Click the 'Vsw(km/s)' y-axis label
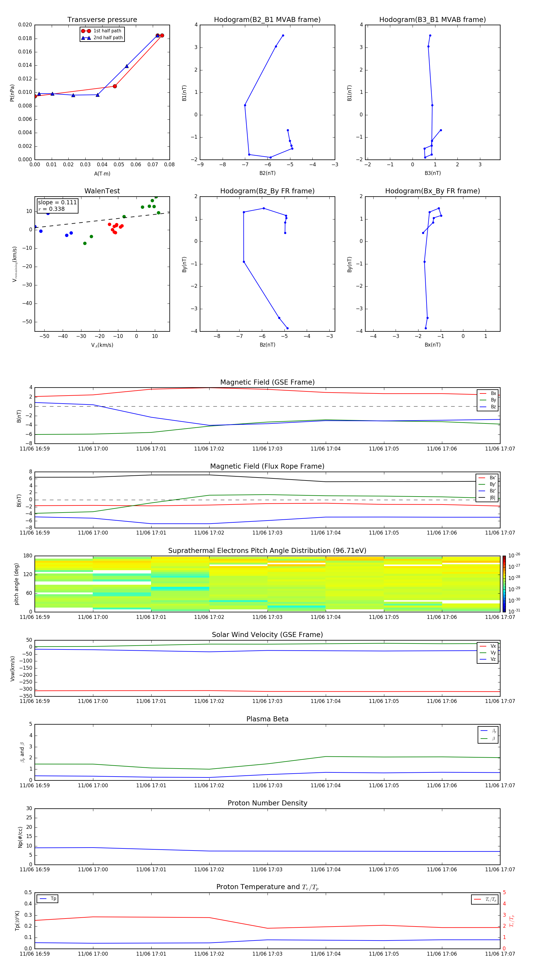535x980 pixels. (12, 668)
